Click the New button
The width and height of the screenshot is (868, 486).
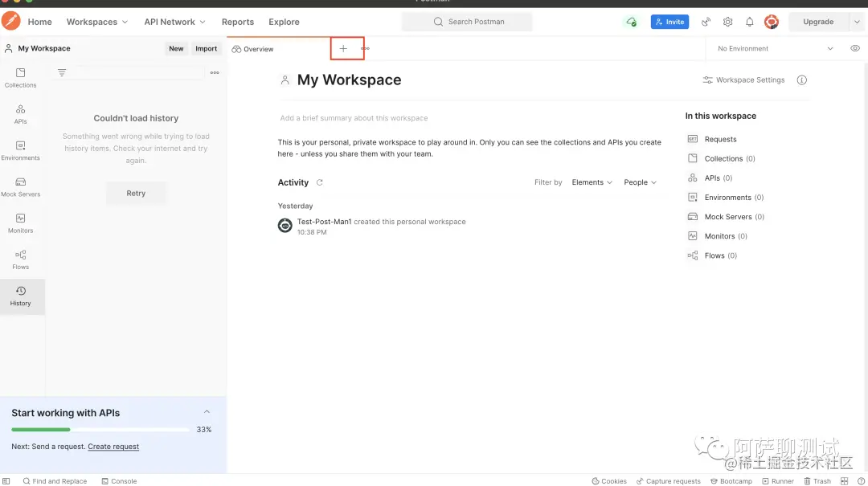(x=176, y=48)
